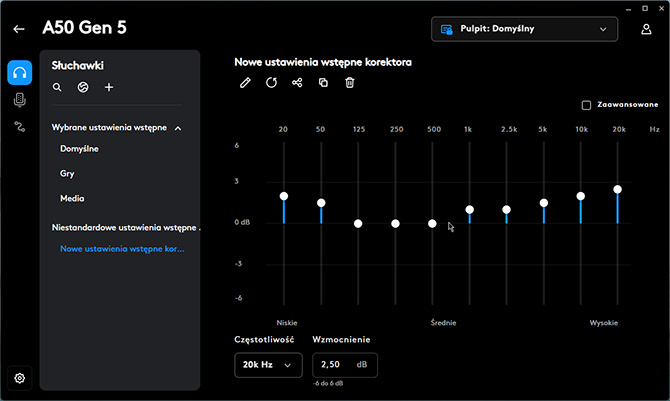Viewport: 670px width, 401px height.
Task: Click the Słuchawki panel title
Action: point(78,65)
